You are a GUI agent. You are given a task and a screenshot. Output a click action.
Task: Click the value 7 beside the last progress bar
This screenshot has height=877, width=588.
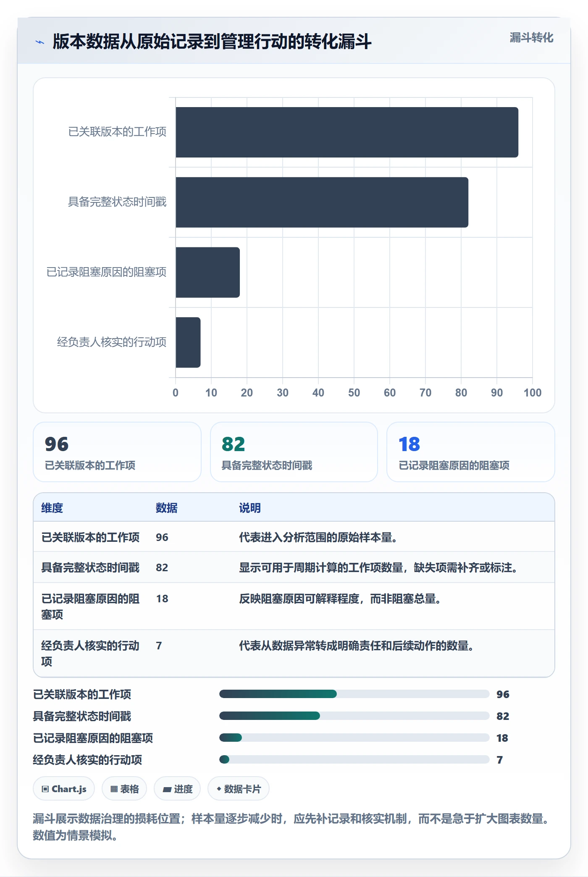[500, 760]
